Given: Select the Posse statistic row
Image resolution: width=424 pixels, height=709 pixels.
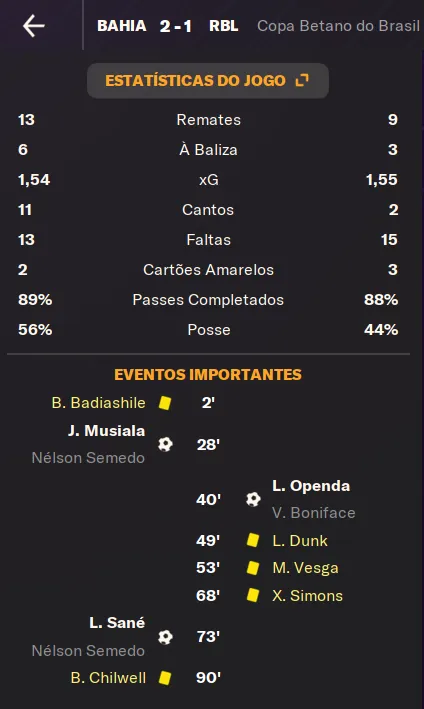Looking at the screenshot, I should tap(208, 330).
